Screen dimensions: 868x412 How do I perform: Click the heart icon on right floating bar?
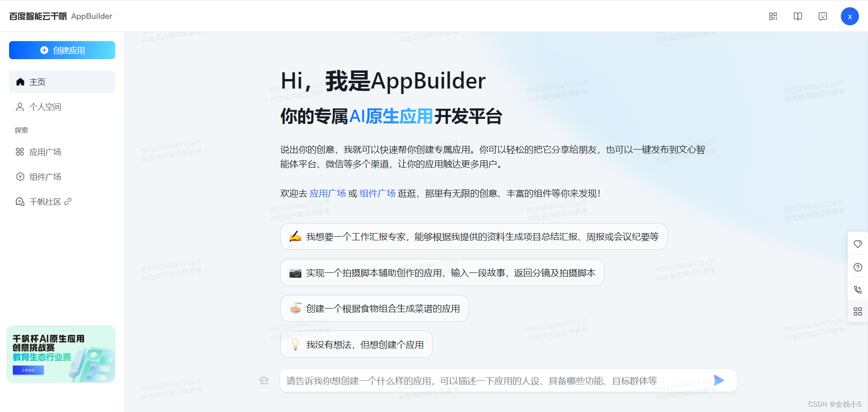pyautogui.click(x=858, y=244)
